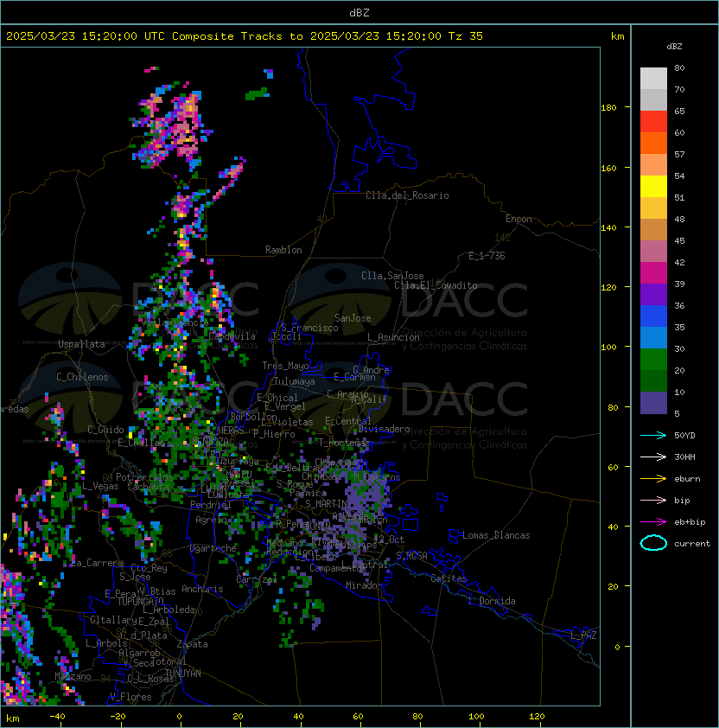The width and height of the screenshot is (719, 728).
Task: Click the L_Dormida map label
Action: 492,601
